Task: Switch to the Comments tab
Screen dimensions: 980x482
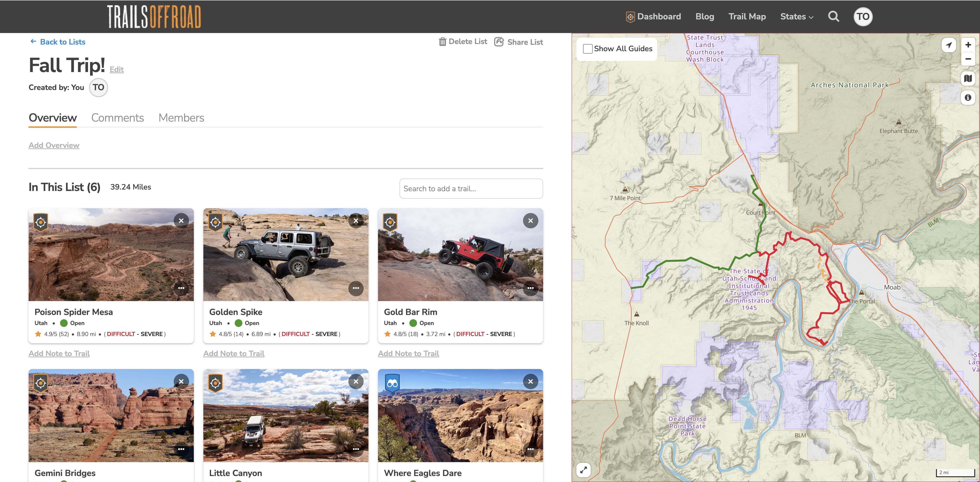Action: click(117, 118)
